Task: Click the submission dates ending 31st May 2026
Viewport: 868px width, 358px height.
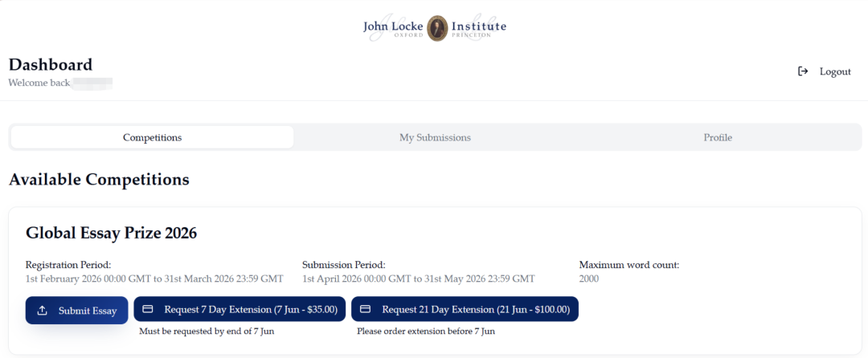Action: tap(419, 279)
